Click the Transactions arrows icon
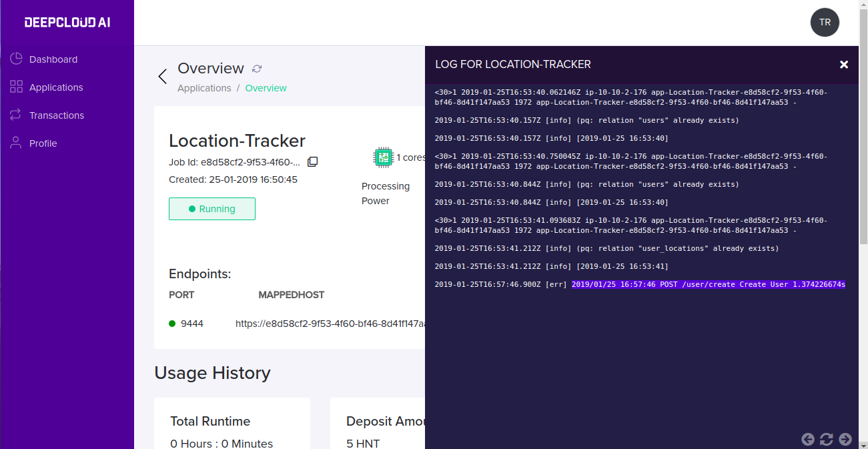 click(x=16, y=115)
